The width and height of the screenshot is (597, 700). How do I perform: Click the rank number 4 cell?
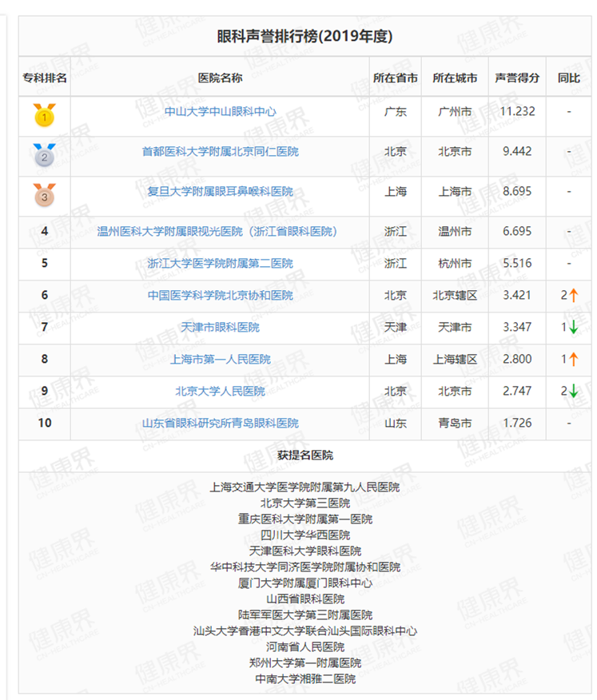coord(45,231)
